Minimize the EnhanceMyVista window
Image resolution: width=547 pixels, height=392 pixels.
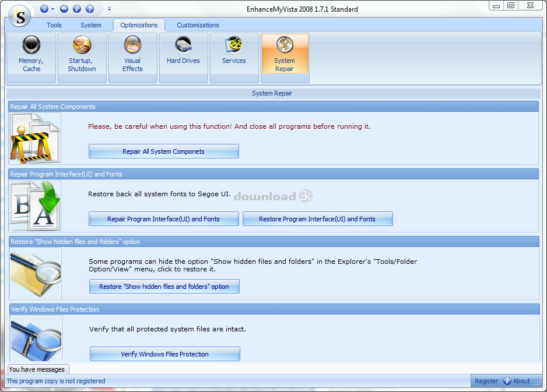[496, 6]
